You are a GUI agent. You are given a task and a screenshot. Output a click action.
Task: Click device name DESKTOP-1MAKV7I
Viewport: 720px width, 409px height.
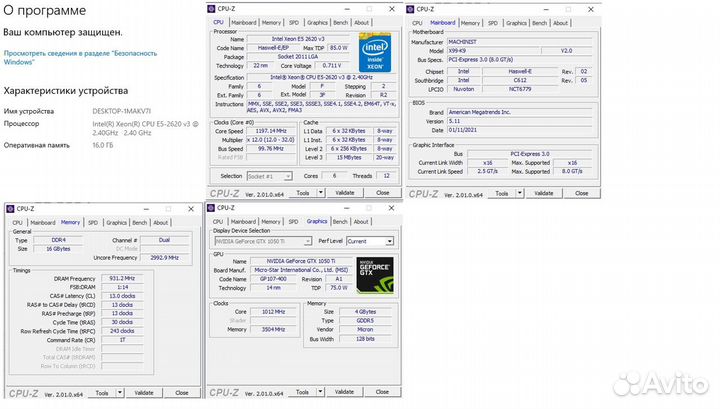(121, 111)
